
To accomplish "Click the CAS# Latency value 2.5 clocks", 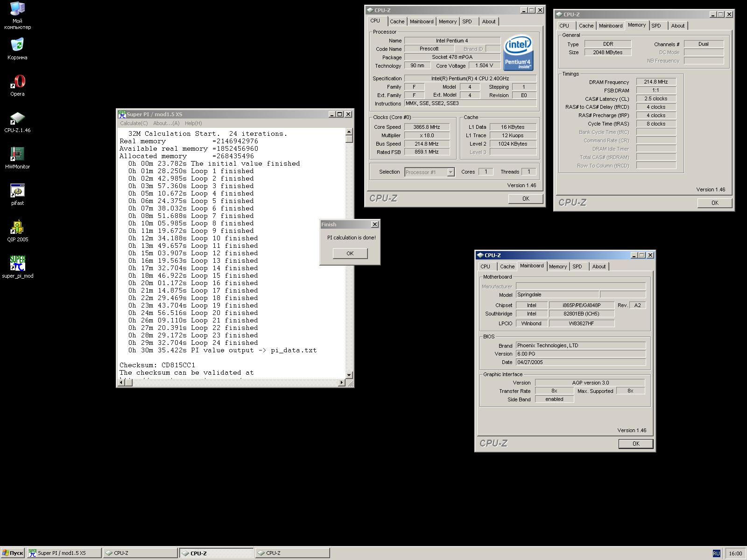I will (x=656, y=98).
